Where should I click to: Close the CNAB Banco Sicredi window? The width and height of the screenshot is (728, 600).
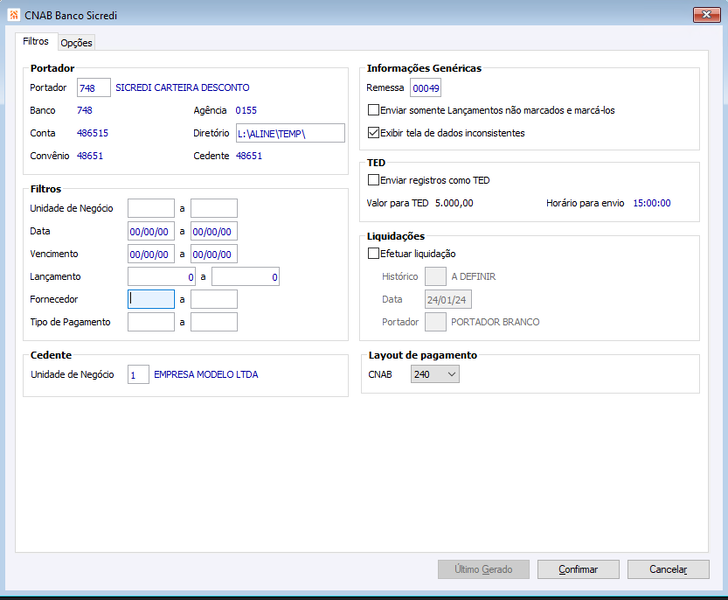706,15
